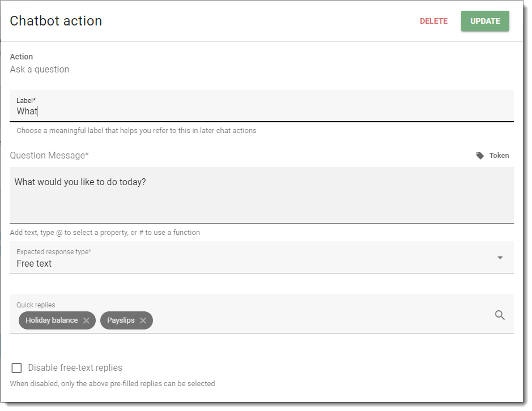
Task: Click the Token tag icon
Action: tap(480, 156)
